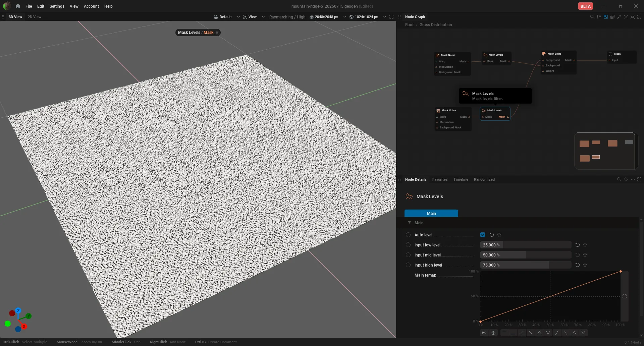Uncheck the Auto level checkbox
Viewport: 644px width, 346px height.
click(483, 235)
